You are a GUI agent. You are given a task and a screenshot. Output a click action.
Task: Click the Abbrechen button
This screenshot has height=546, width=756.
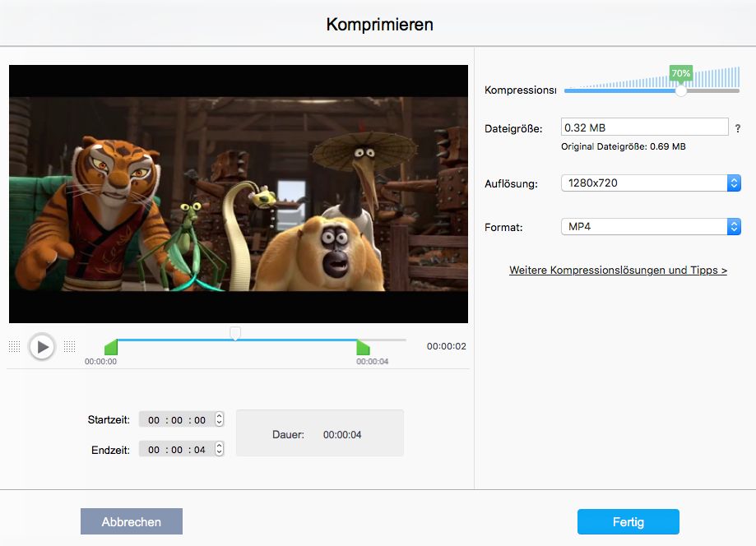(132, 521)
